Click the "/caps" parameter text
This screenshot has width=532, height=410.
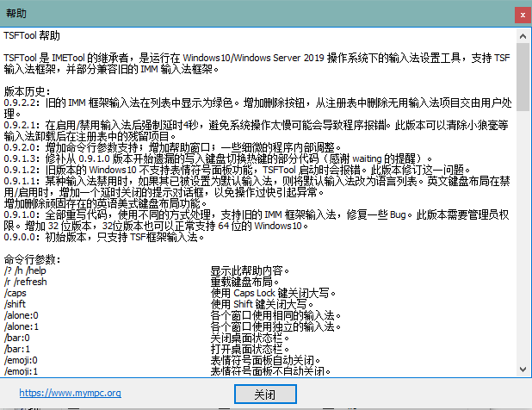pos(16,293)
